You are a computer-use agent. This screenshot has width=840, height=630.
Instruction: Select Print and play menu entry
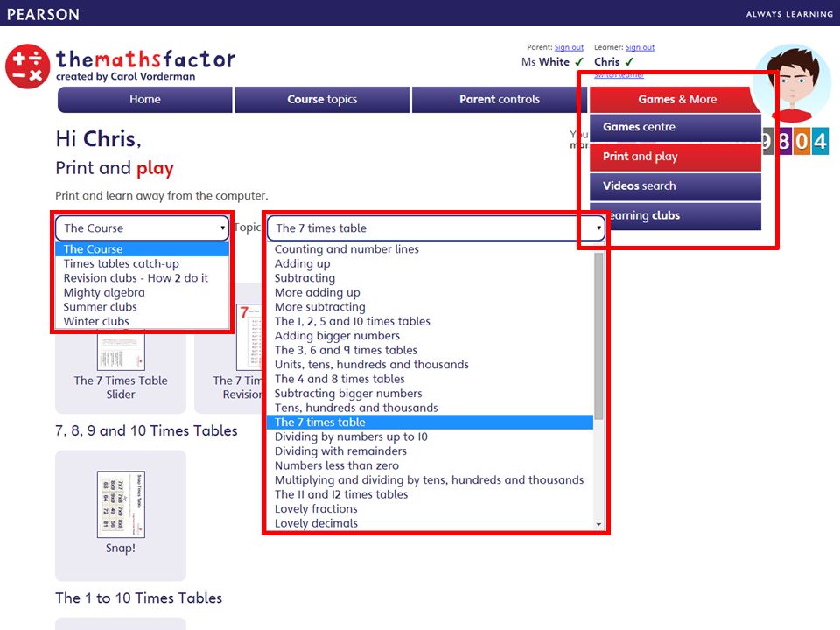tap(675, 157)
